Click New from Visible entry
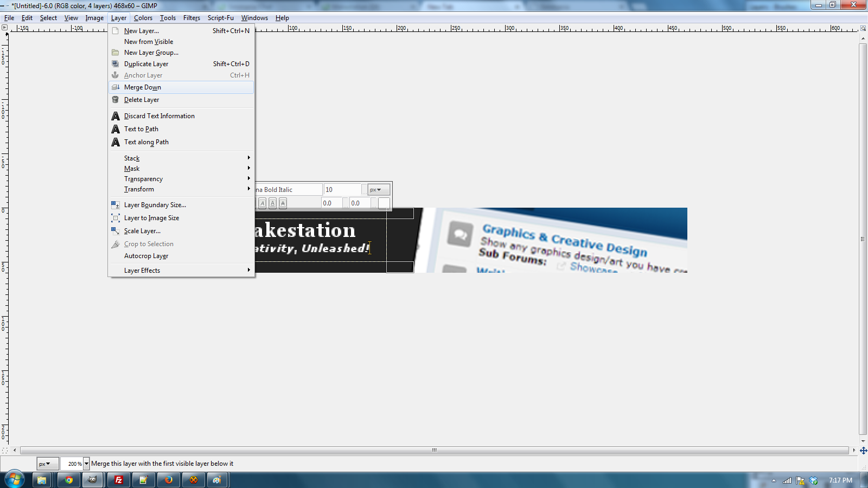 [181, 42]
